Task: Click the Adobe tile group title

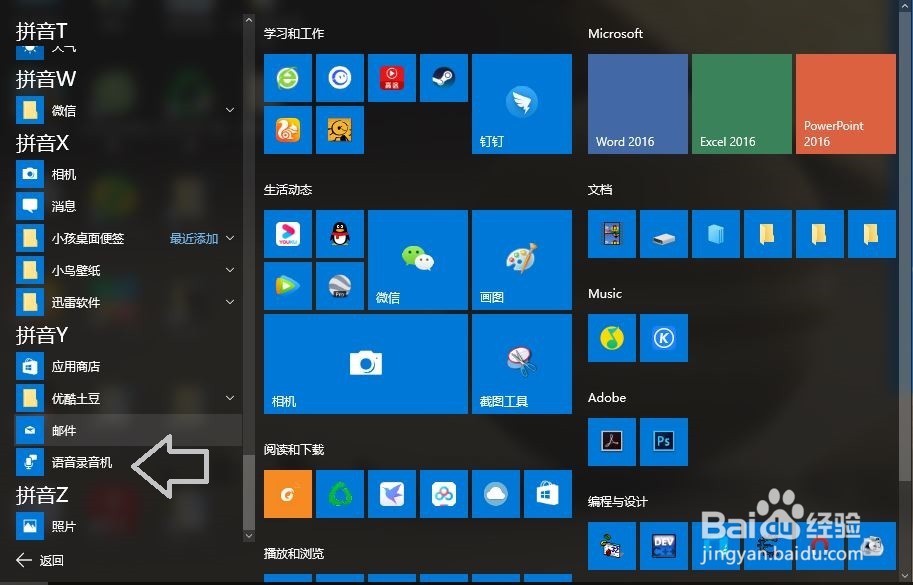Action: click(x=607, y=398)
